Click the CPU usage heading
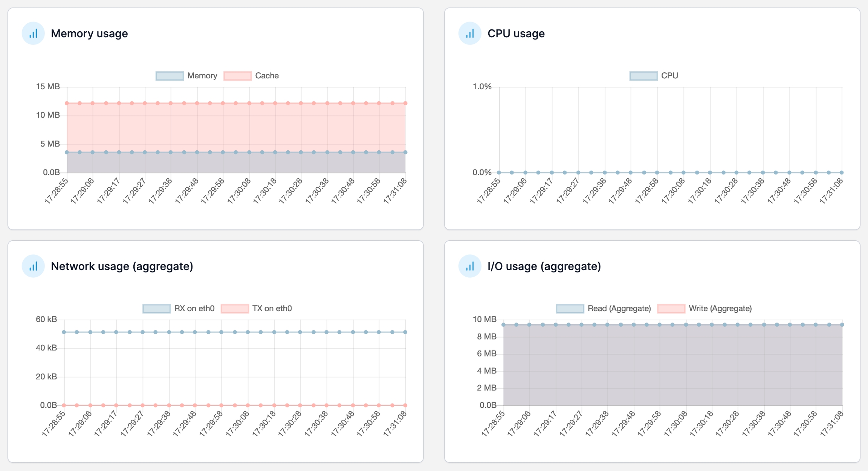Screen dimensions: 868x471 (516, 34)
